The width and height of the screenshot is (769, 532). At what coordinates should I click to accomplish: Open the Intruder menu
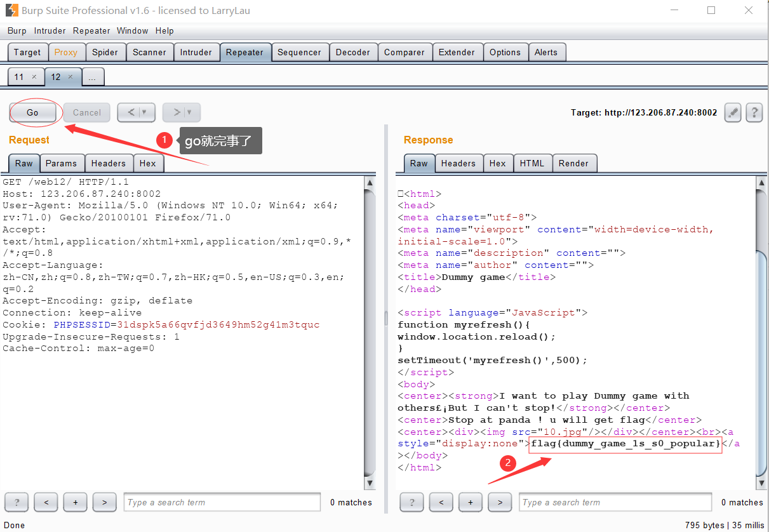point(50,30)
